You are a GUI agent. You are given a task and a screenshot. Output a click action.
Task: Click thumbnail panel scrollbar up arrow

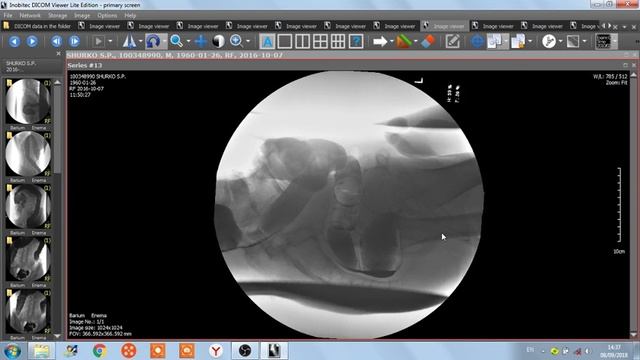[57, 82]
